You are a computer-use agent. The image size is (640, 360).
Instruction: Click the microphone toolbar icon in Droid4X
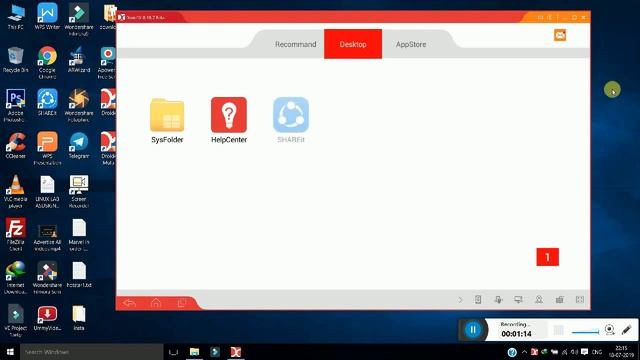tap(498, 300)
